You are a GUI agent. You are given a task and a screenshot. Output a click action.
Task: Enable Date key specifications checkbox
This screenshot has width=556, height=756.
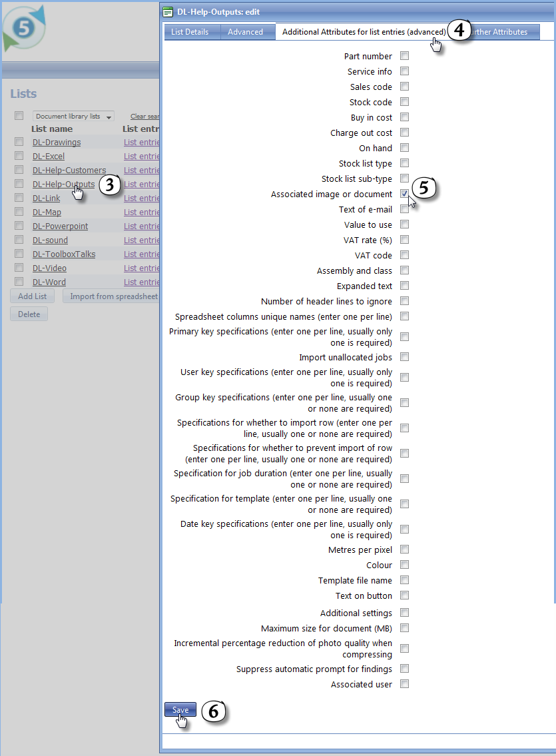(405, 530)
